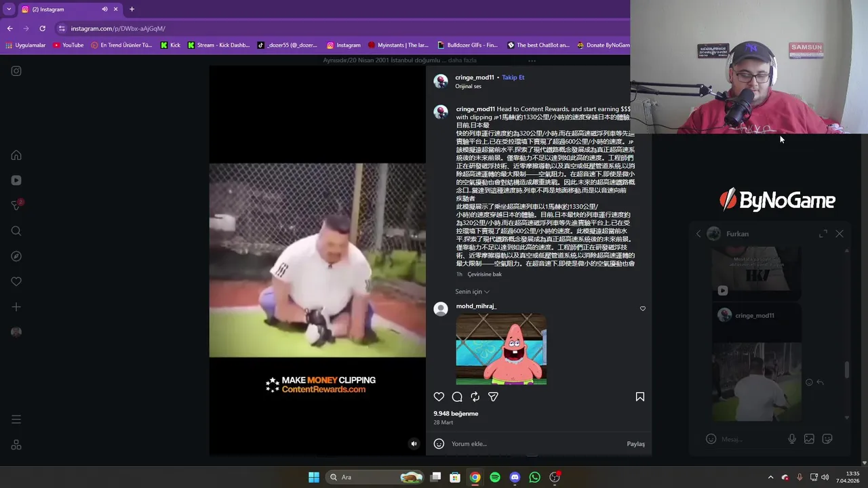The image size is (868, 488).
Task: Open YouTube bookmark
Action: coord(68,45)
